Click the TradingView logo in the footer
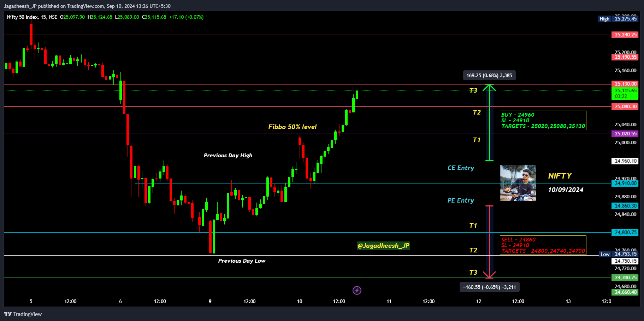This screenshot has height=321, width=644. (23, 314)
